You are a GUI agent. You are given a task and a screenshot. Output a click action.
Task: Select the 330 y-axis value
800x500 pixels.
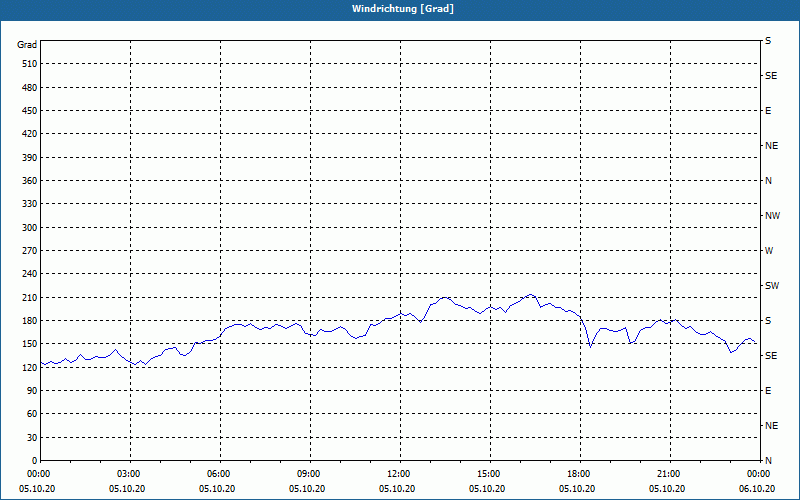pos(30,204)
